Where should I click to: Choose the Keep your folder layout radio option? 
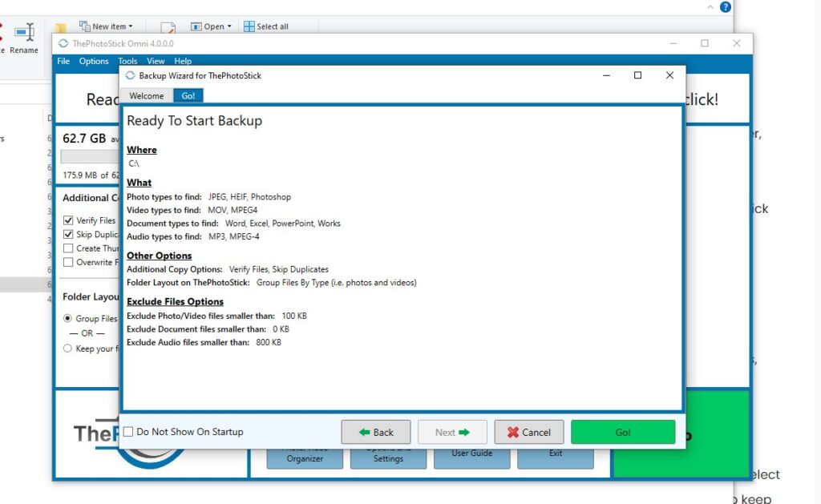coord(68,349)
